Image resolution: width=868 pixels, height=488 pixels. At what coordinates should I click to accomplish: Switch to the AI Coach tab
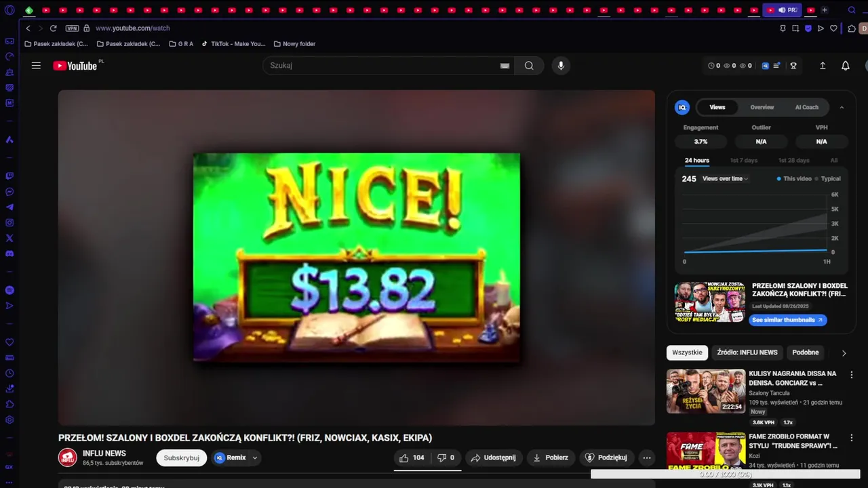click(806, 107)
